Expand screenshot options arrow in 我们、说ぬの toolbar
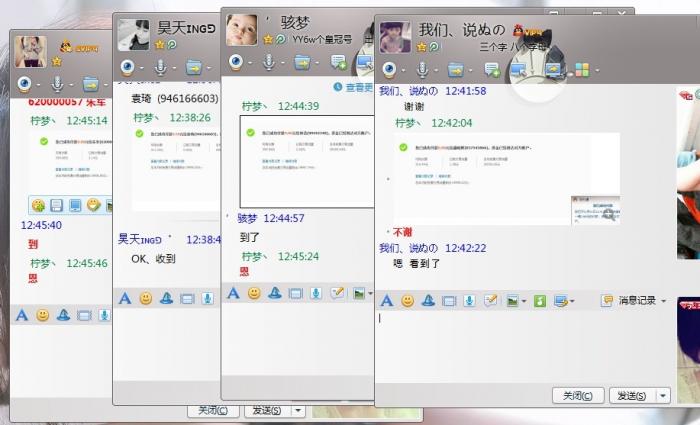 (x=572, y=301)
